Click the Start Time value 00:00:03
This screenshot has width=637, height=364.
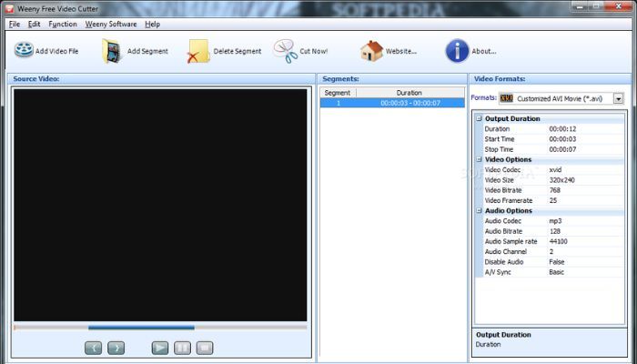(562, 139)
